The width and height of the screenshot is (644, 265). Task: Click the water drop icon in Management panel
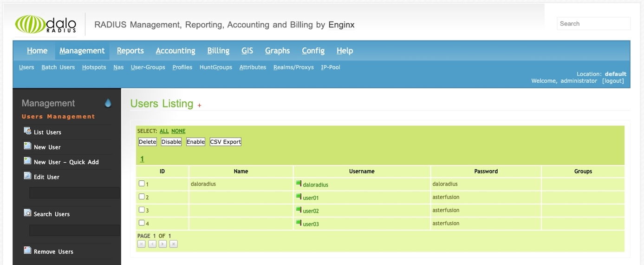click(108, 103)
